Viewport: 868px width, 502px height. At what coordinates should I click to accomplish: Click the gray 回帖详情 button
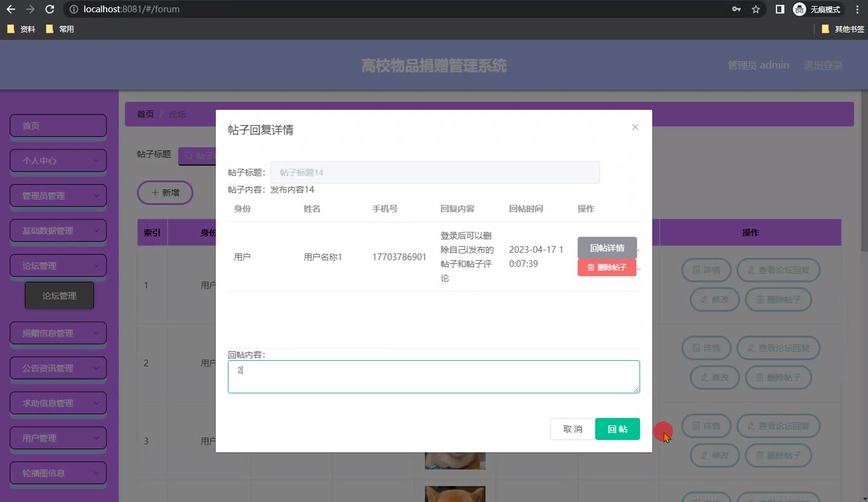click(607, 248)
